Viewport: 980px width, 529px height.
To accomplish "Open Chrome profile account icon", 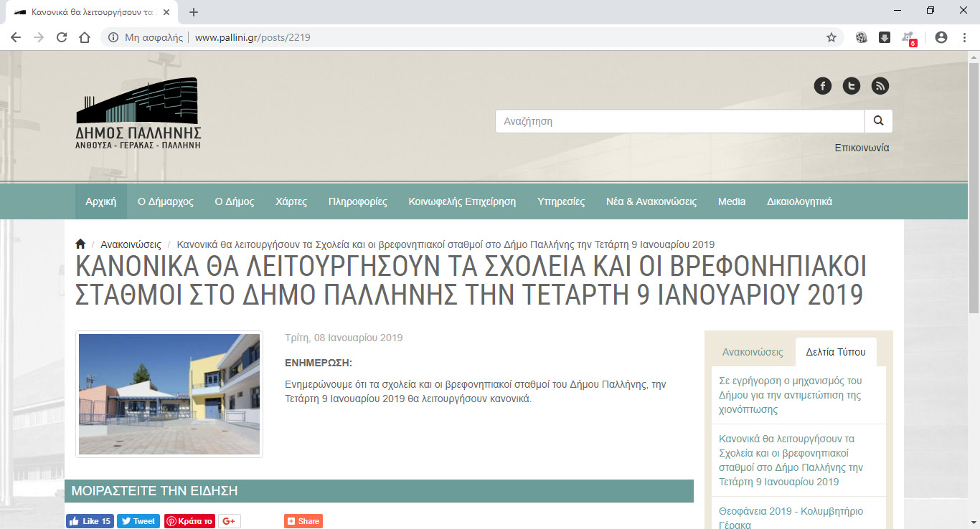I will pyautogui.click(x=941, y=37).
